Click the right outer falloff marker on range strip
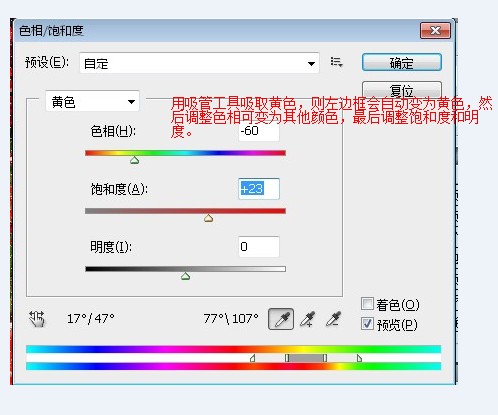The width and height of the screenshot is (498, 415). [359, 358]
